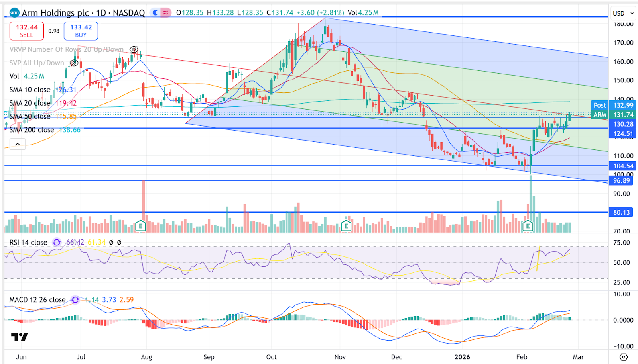Screen dimensions: 638x364
Task: Click the Dec label on time axis
Action: (397, 357)
